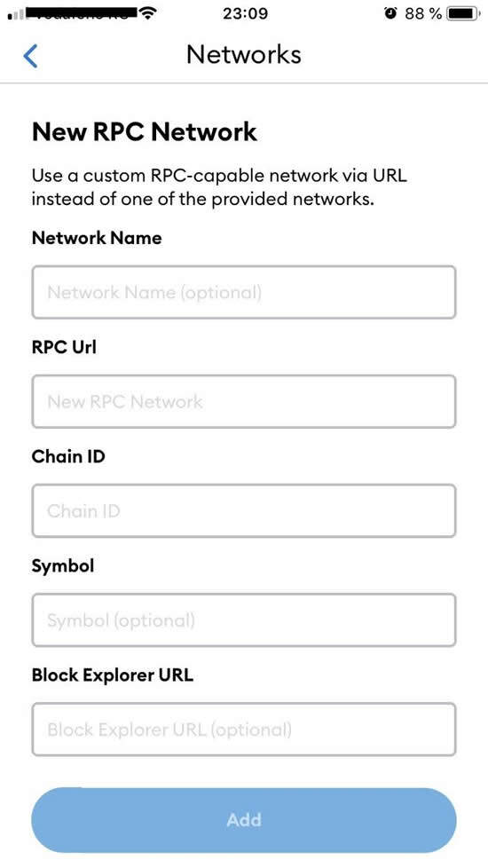Tap the battery icon in status bar
Image resolution: width=488 pixels, height=868 pixels.
click(x=465, y=14)
